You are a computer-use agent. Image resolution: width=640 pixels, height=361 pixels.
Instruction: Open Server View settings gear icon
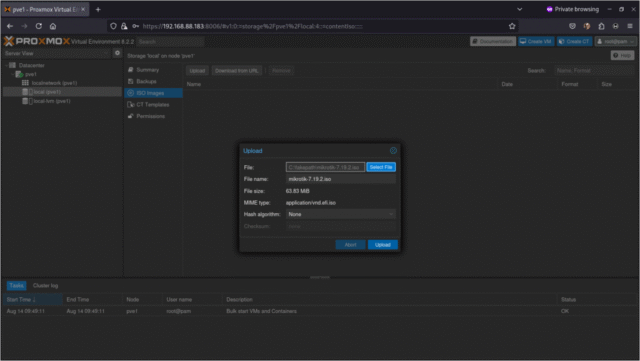(x=117, y=53)
